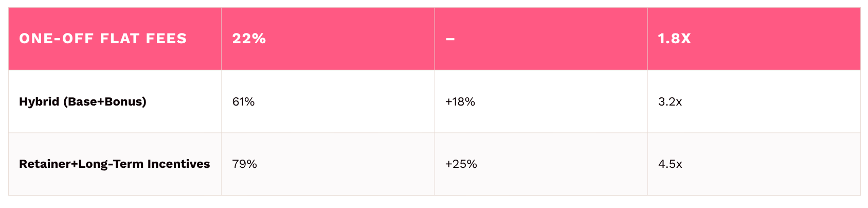Click the dash in the pink header row
The height and width of the screenshot is (208, 868).
450,39
